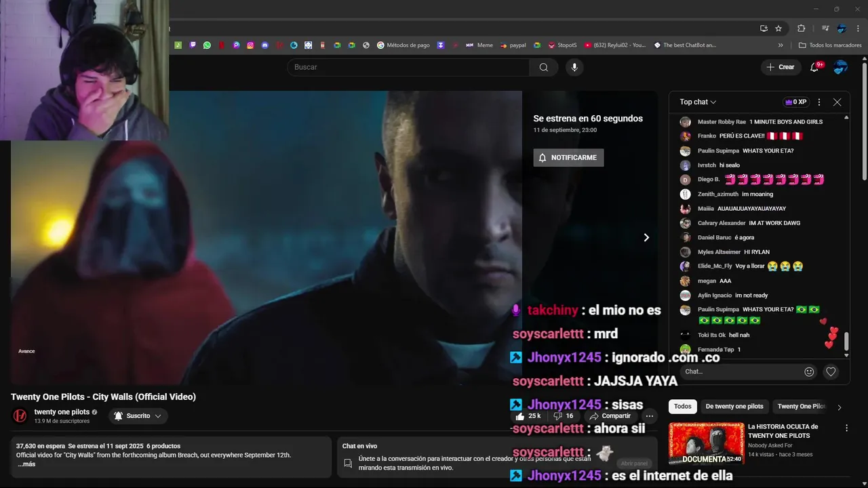The width and height of the screenshot is (868, 488).
Task: Dislike the video thumbs down
Action: click(564, 415)
